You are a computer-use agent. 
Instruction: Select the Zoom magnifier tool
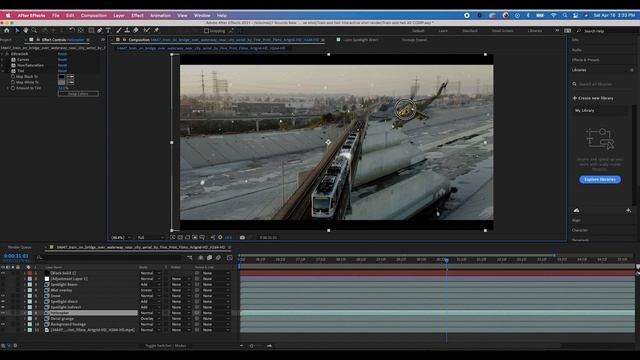pos(34,30)
